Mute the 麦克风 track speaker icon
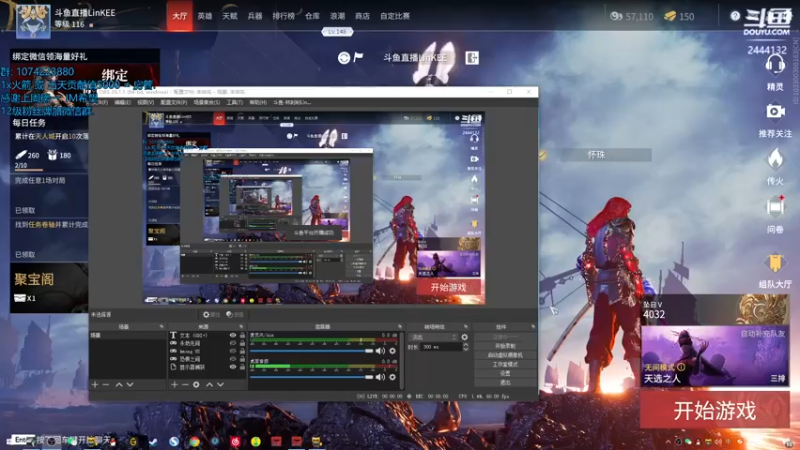Image resolution: width=800 pixels, height=450 pixels. coord(380,351)
